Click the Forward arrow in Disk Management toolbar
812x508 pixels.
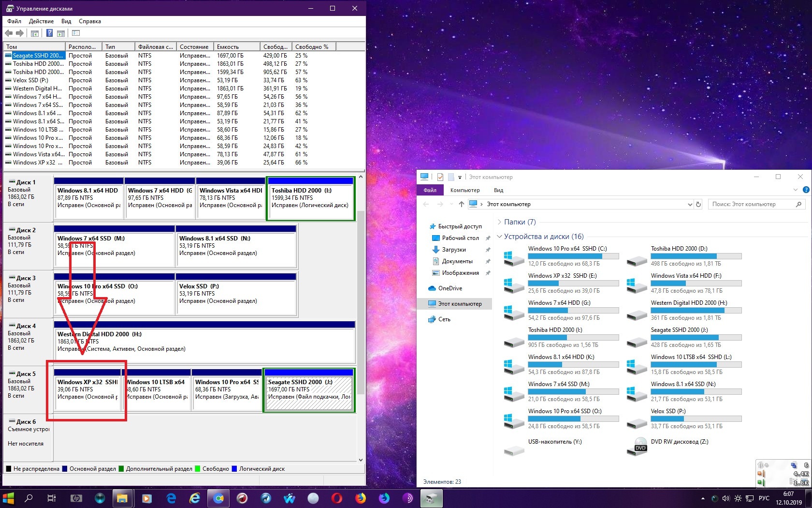(x=20, y=33)
